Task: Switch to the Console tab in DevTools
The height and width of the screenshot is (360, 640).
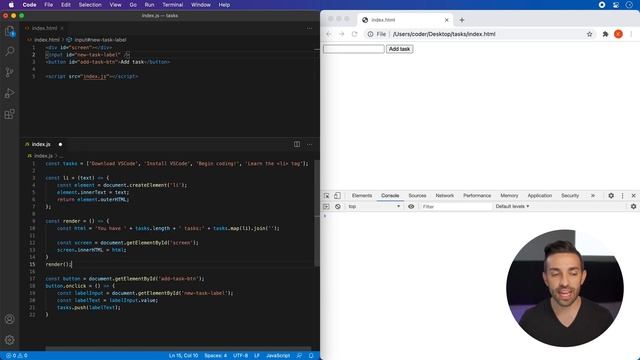Action: click(390, 196)
